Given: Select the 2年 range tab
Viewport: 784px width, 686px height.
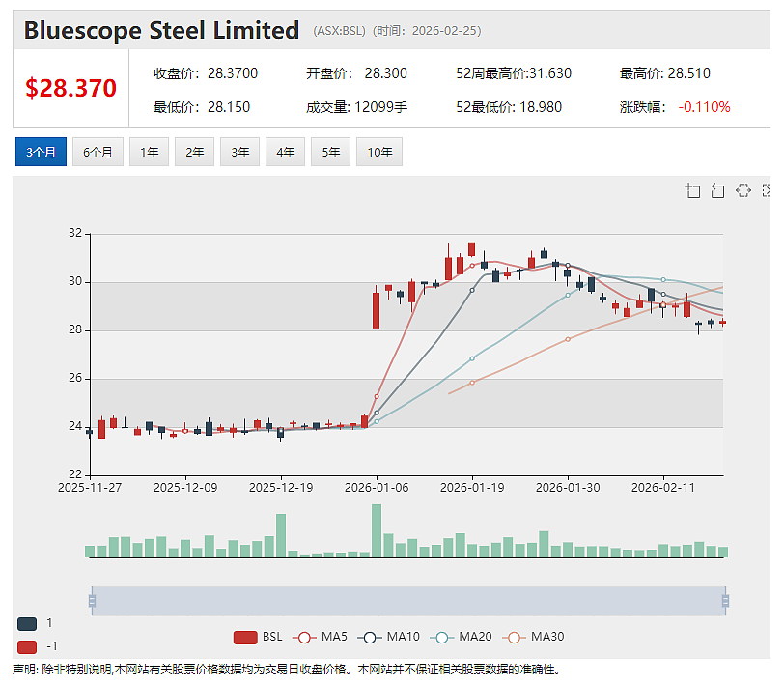Looking at the screenshot, I should (194, 152).
